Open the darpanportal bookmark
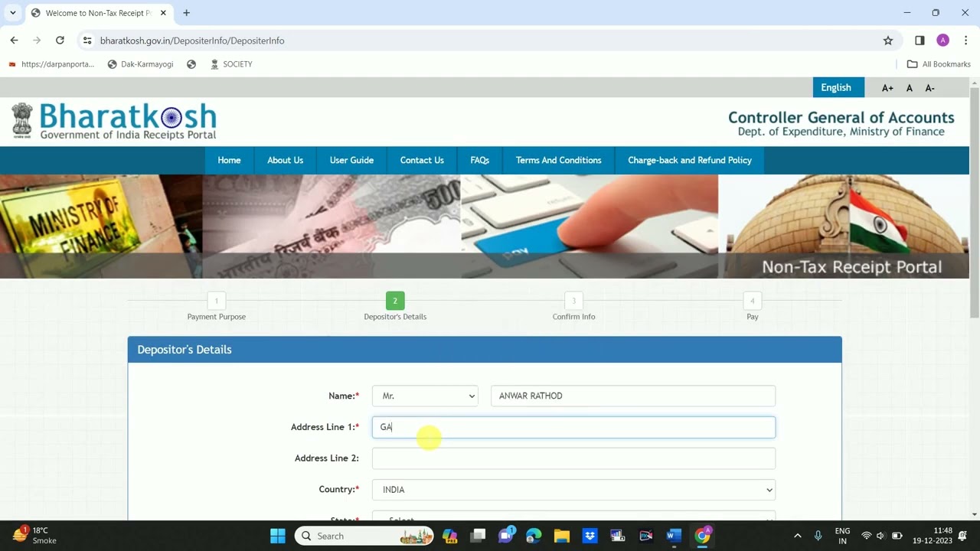 [x=51, y=64]
